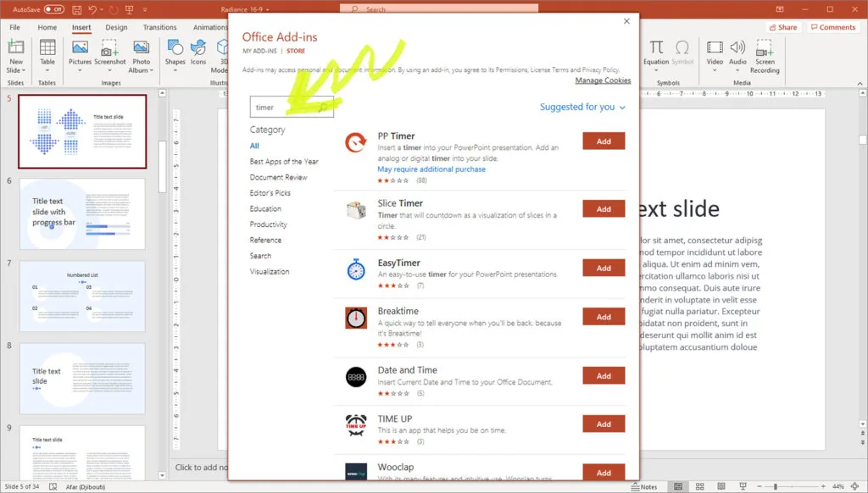Select the Breaktime clock icon
Screen dimensions: 868x493
click(x=356, y=319)
